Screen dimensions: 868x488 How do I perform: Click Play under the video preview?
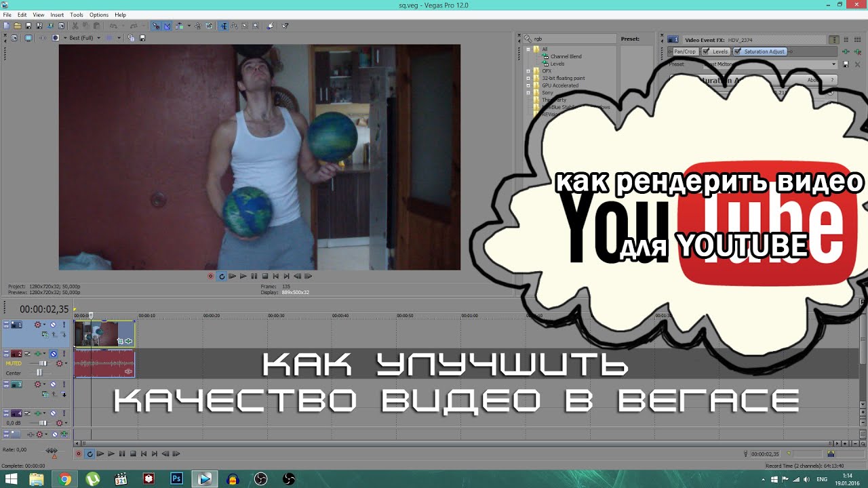click(243, 276)
